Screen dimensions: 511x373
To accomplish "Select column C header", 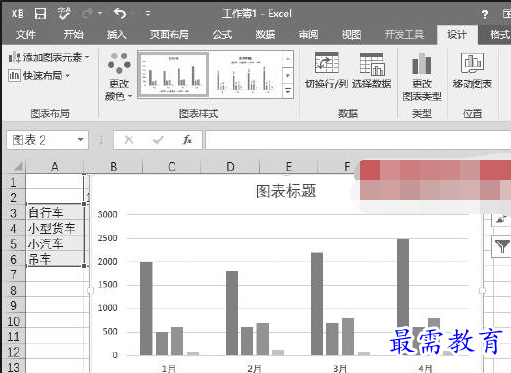I will click(172, 166).
